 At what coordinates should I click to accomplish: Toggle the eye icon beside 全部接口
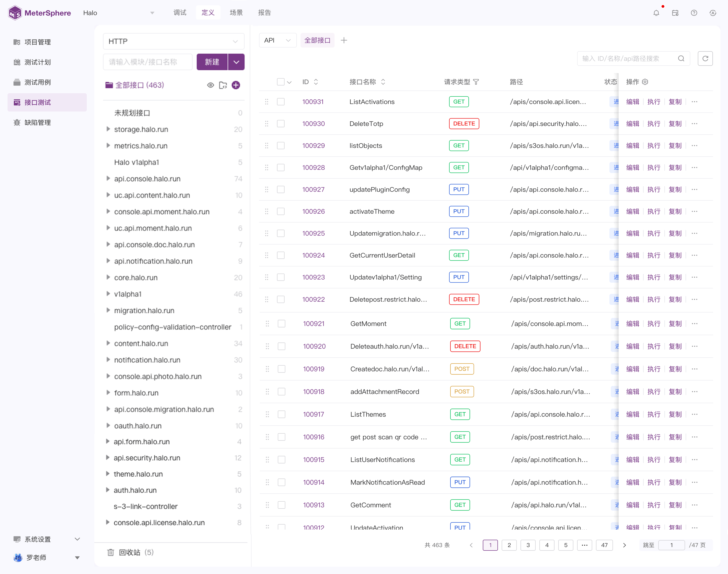[x=210, y=85]
